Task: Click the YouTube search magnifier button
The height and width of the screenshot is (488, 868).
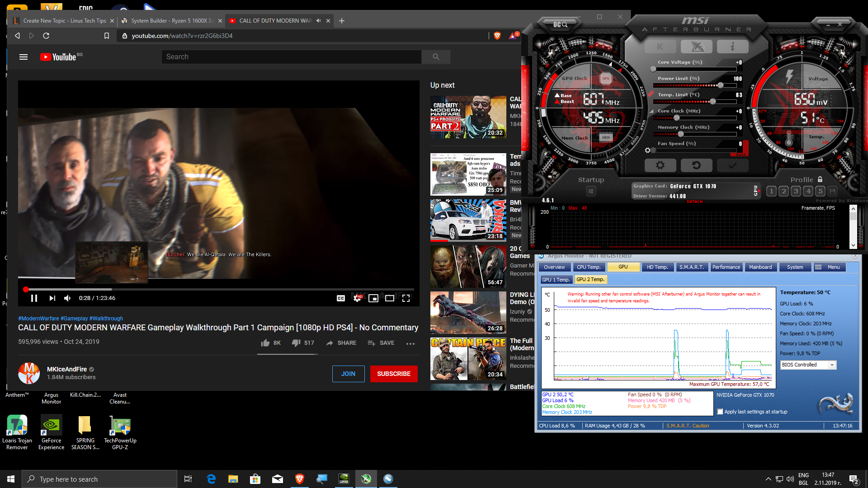Action: [436, 57]
